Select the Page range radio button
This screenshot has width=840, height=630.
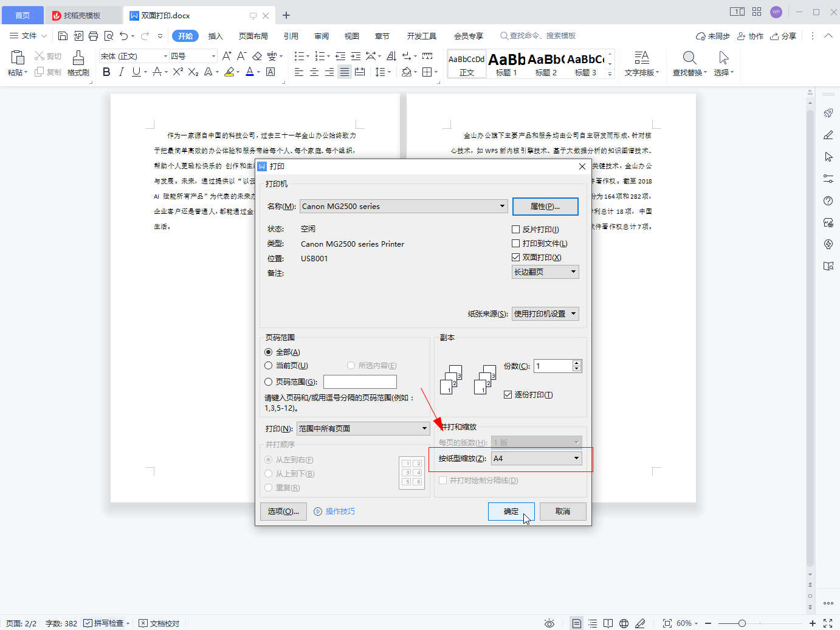click(x=268, y=382)
